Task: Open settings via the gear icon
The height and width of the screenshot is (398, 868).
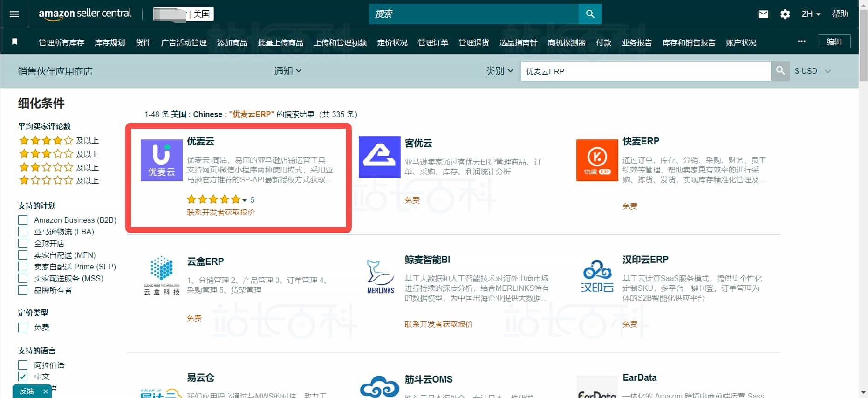Action: pos(785,14)
